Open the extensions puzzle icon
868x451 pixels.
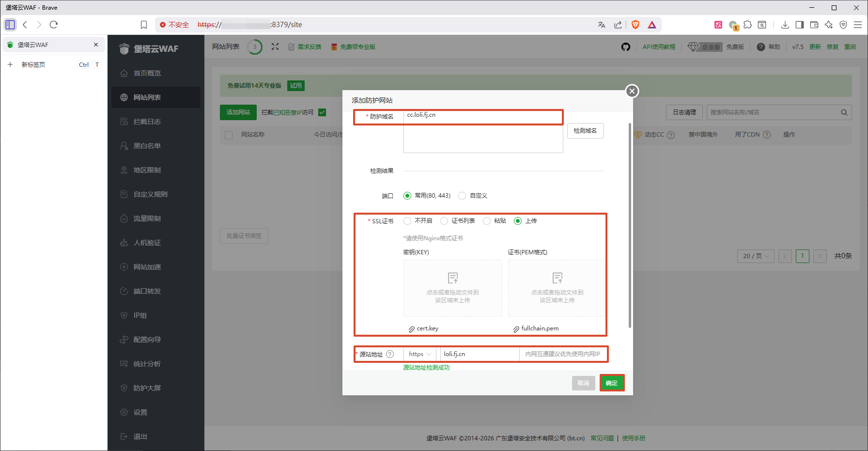[x=748, y=25]
